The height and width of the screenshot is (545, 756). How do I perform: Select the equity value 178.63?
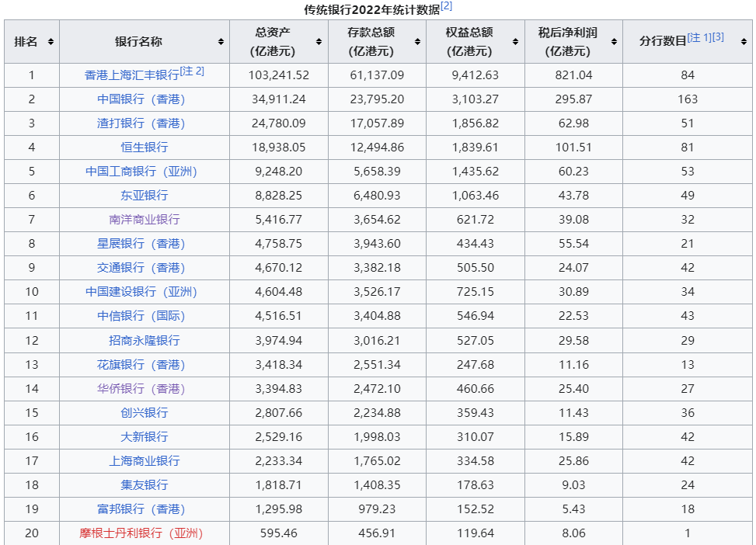click(x=476, y=485)
